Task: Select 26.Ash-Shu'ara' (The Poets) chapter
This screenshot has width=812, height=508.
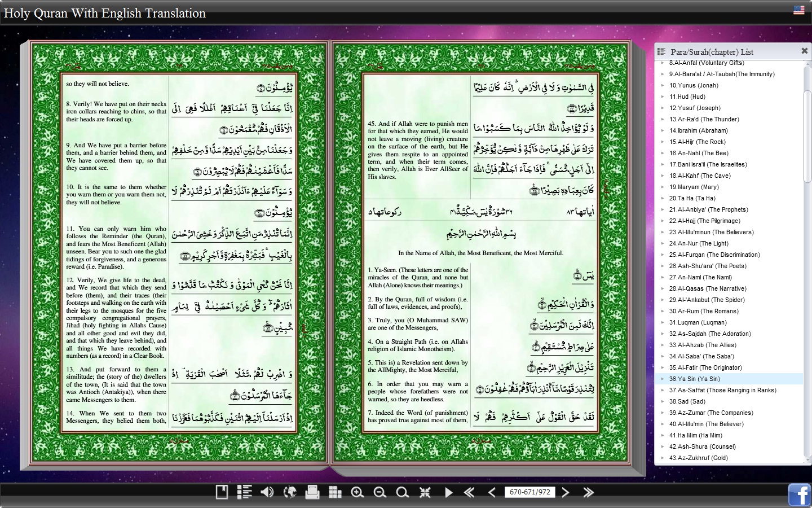Action: (x=708, y=266)
